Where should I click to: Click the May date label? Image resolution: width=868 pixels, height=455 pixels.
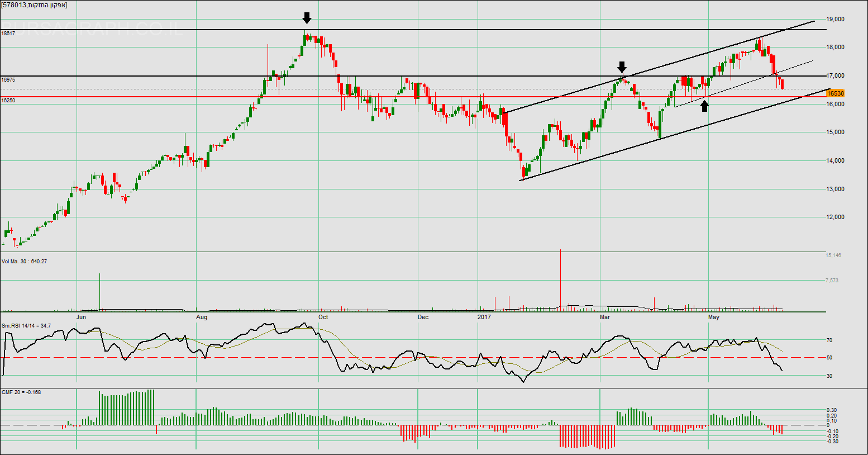714,317
